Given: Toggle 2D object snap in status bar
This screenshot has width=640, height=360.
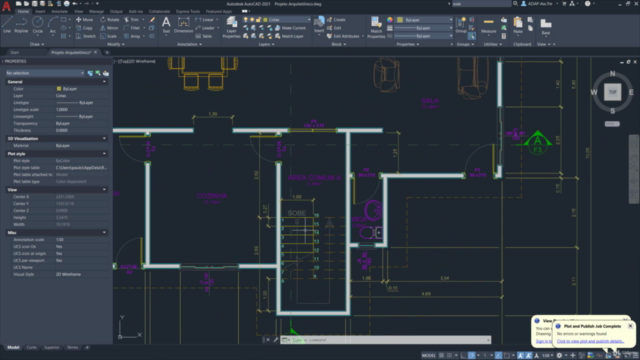Looking at the screenshot, I should coord(507,356).
